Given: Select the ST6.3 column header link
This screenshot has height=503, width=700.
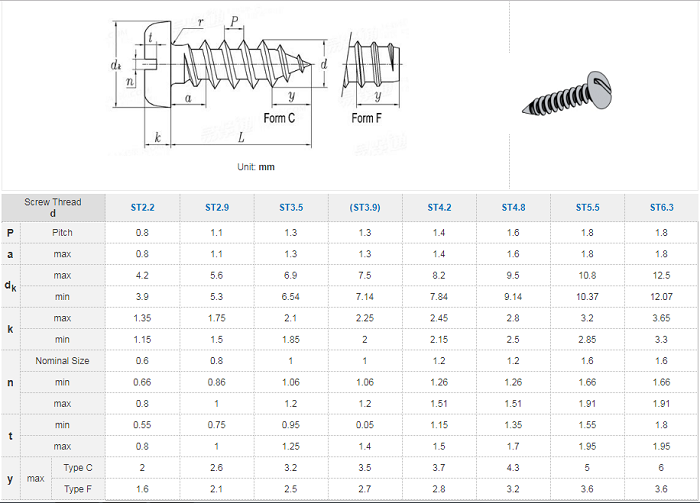Looking at the screenshot, I should (661, 208).
